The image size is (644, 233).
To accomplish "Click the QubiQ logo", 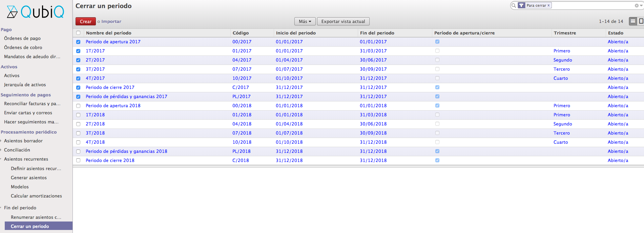I will (36, 12).
